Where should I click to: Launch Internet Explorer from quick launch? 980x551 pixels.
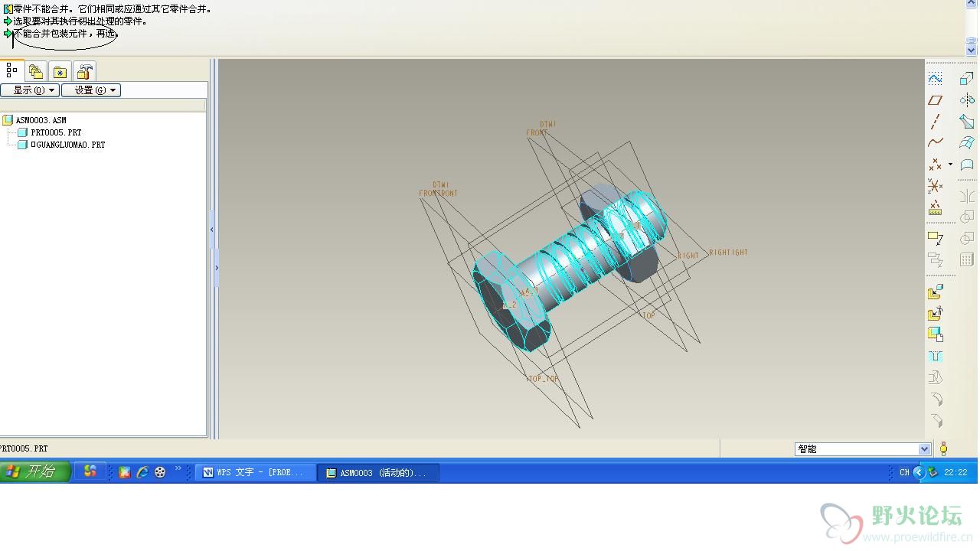click(x=142, y=473)
